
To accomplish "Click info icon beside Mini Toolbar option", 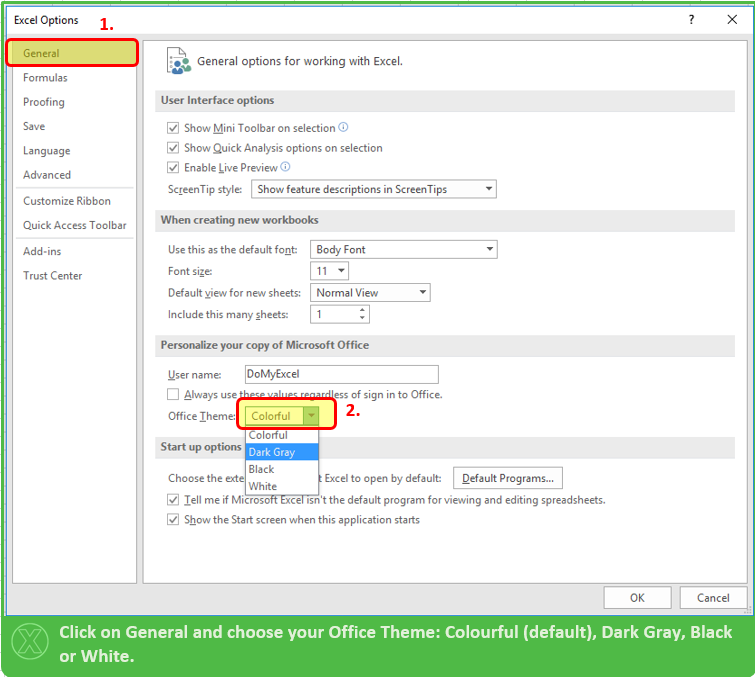I will [x=343, y=127].
